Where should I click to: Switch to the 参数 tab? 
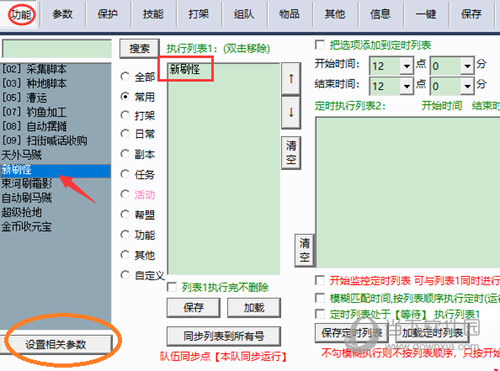click(63, 14)
